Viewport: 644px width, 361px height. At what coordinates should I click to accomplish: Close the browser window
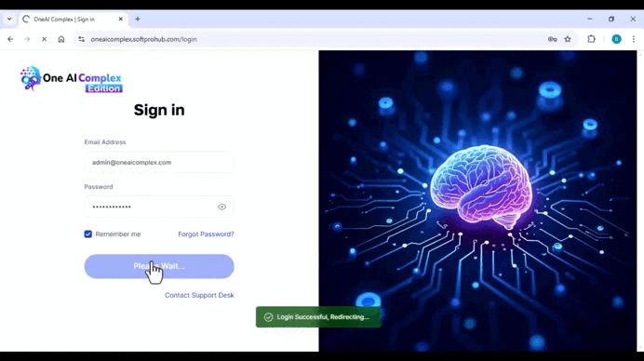pos(633,19)
